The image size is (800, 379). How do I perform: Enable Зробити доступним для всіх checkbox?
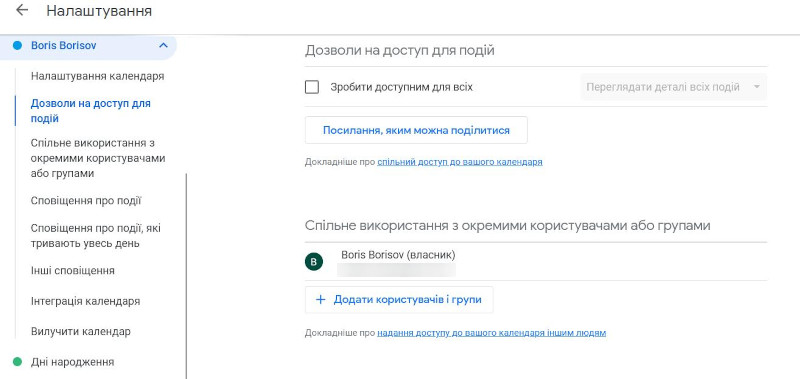312,87
